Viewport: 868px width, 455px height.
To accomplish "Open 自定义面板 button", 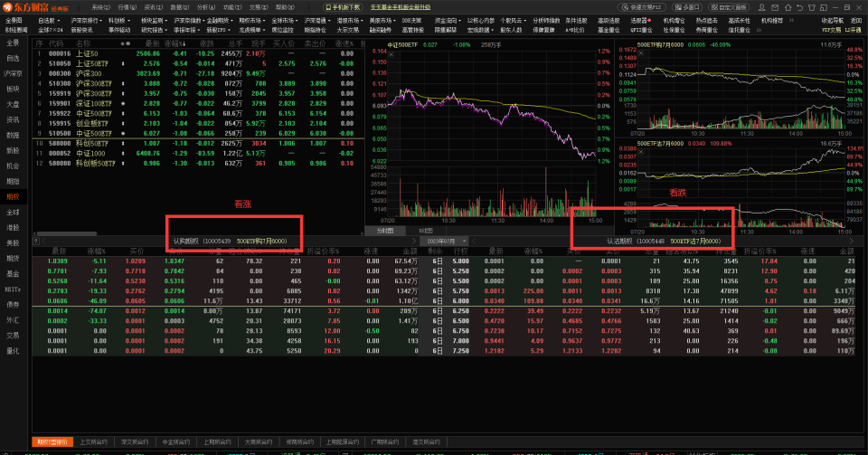I will click(x=729, y=7).
